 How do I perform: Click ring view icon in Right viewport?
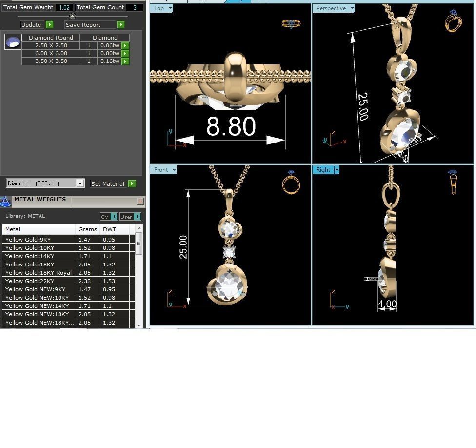(x=453, y=182)
